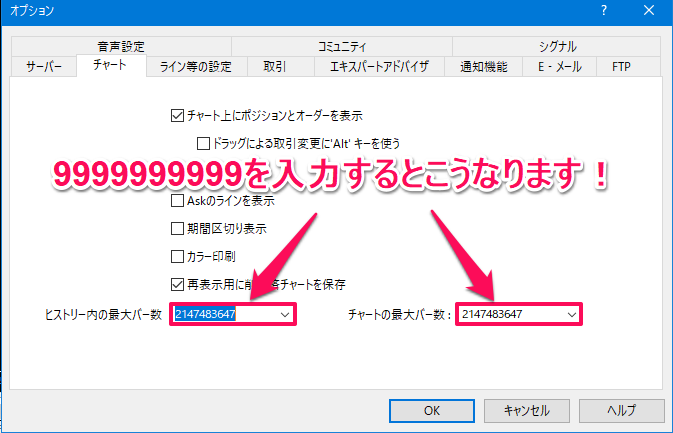Click the ? help icon in title bar
673x433 pixels.
(604, 10)
